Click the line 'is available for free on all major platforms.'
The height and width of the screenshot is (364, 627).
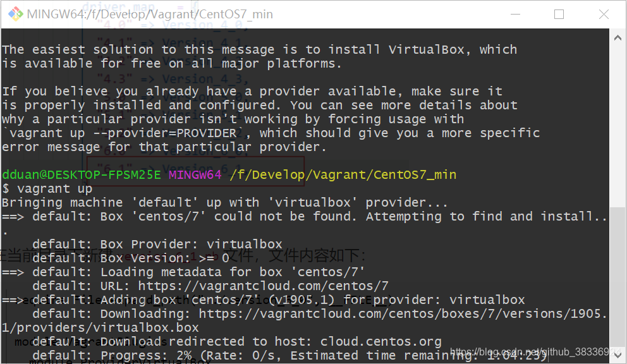[171, 63]
